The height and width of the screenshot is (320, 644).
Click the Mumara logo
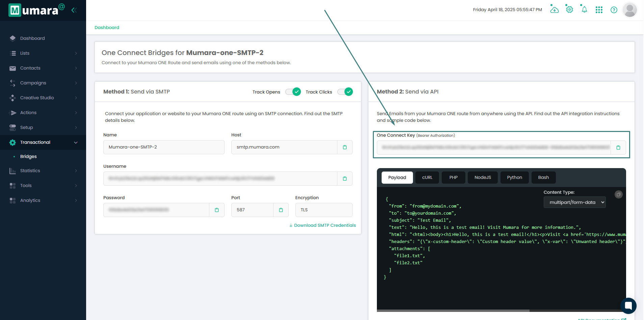tap(36, 10)
